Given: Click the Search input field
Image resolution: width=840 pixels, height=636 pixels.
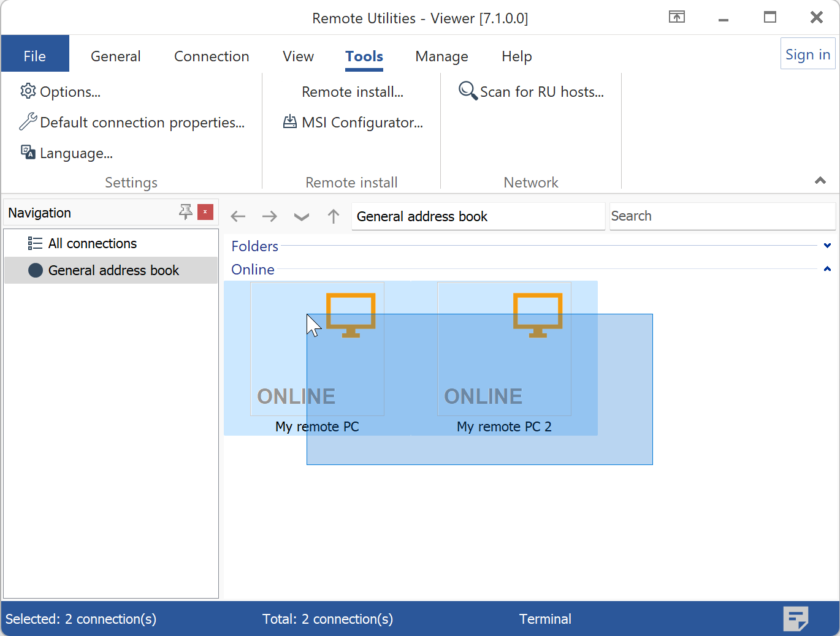Looking at the screenshot, I should click(x=722, y=216).
